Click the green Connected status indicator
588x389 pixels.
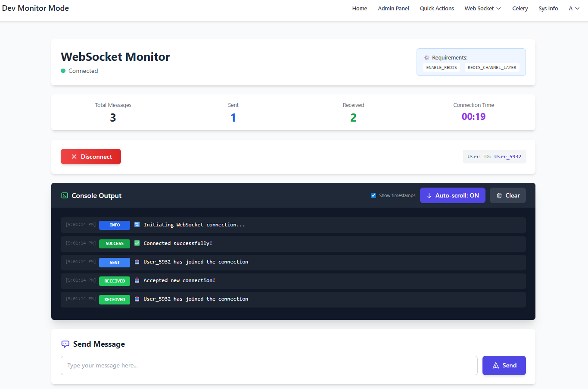(x=64, y=70)
